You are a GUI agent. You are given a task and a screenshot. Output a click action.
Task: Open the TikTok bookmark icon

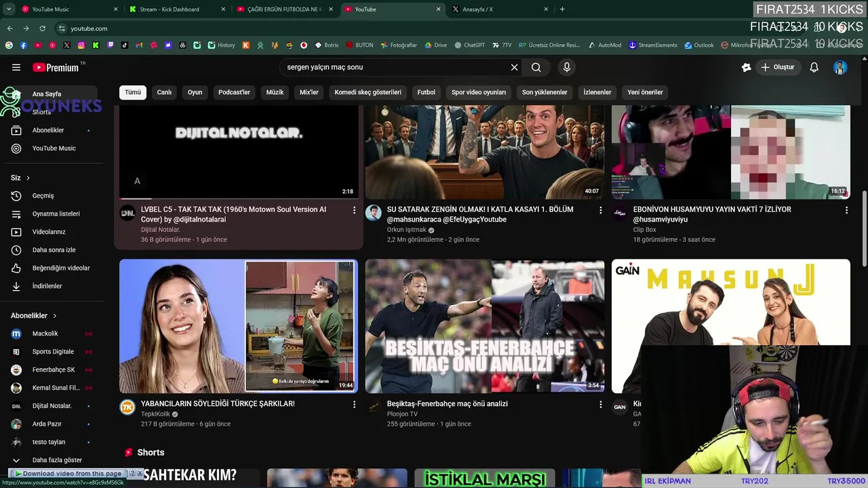[125, 45]
